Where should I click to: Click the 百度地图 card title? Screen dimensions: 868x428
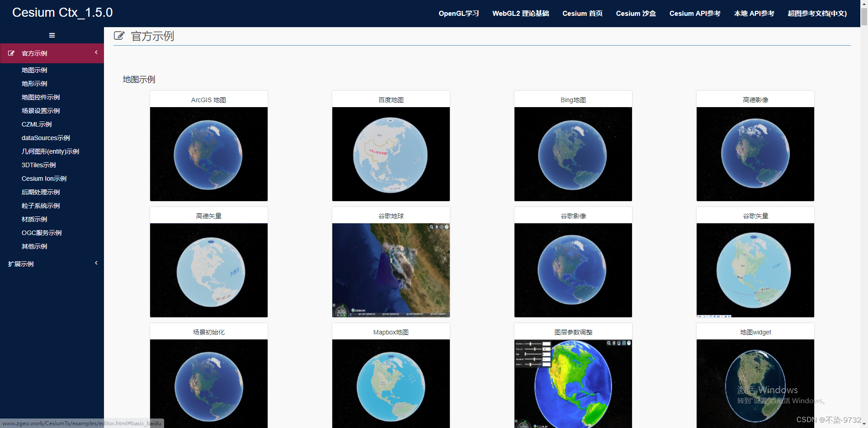click(391, 100)
